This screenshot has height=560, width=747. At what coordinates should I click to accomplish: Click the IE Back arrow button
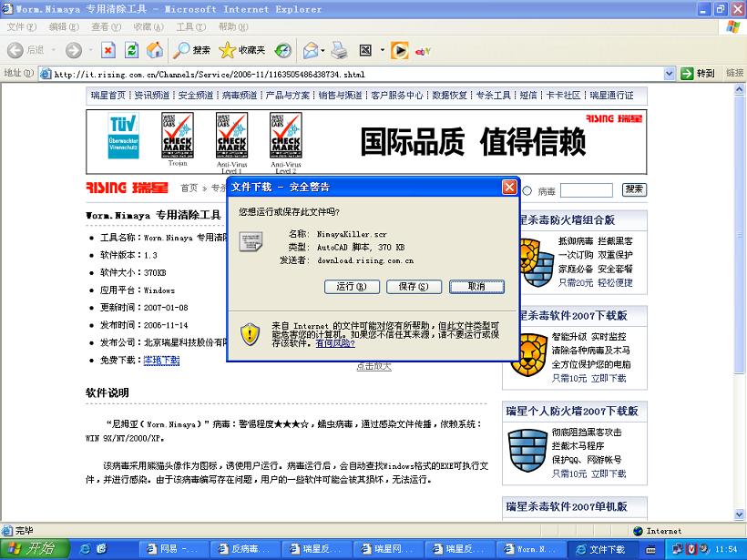(15, 50)
